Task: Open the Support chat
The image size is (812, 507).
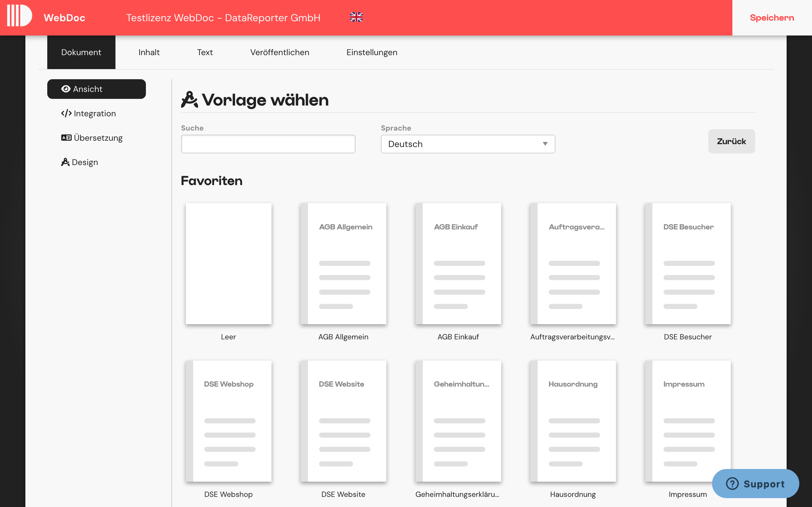Action: 756,484
